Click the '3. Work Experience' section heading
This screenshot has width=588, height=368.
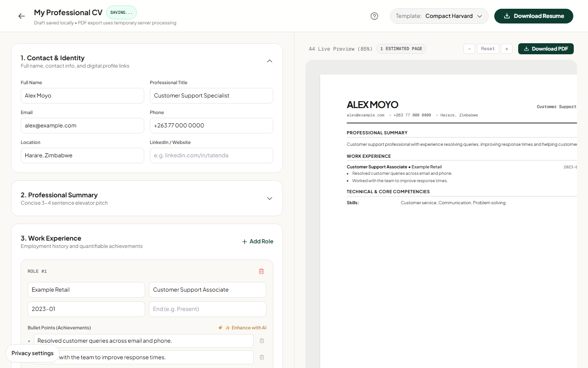[x=51, y=238]
